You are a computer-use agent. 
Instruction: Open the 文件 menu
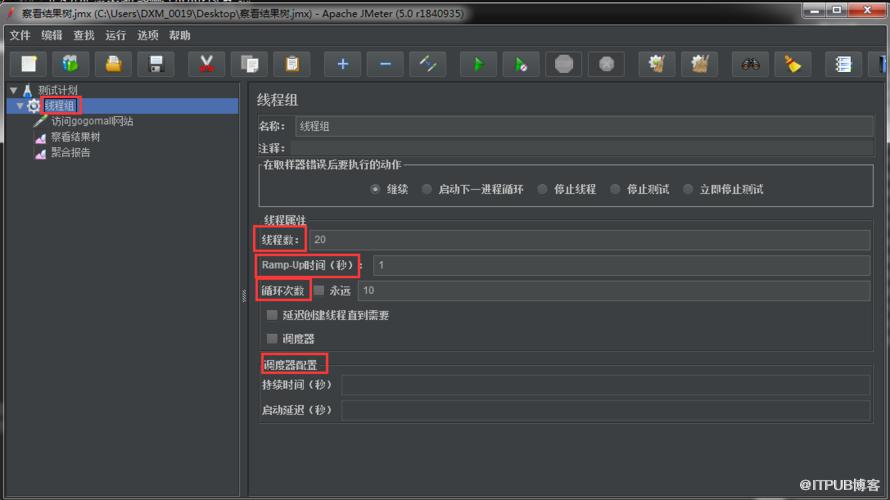point(20,35)
